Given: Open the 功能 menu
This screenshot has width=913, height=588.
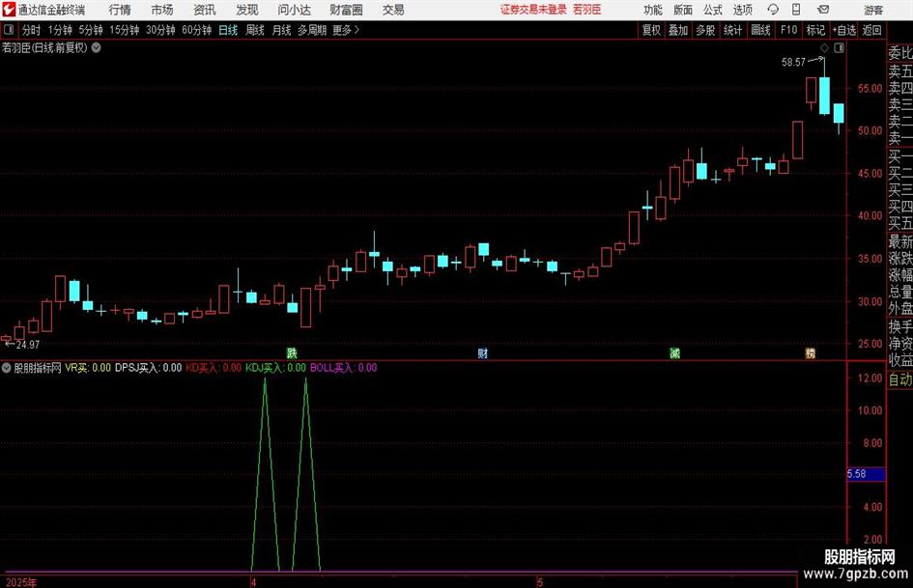Looking at the screenshot, I should (x=653, y=10).
